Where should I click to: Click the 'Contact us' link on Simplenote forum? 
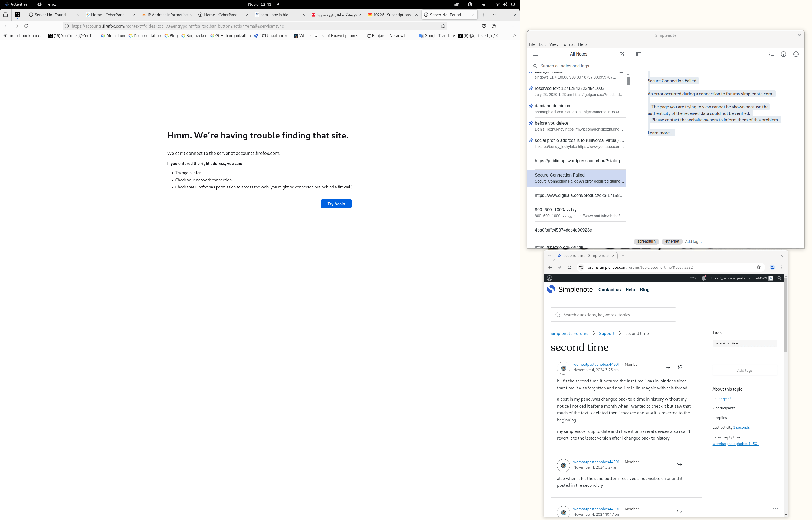point(609,290)
